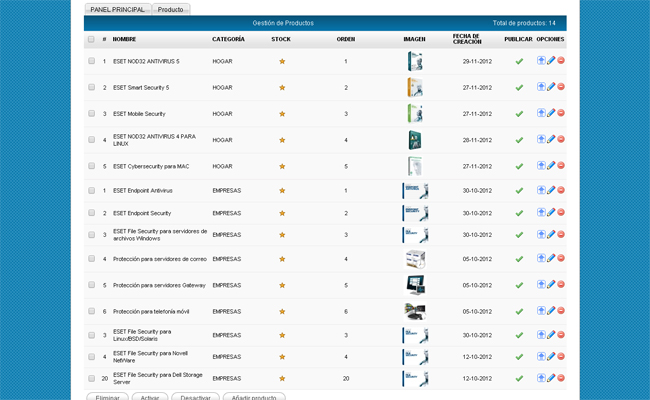Open ESET Smart Security 5 product thumbnail

click(x=414, y=87)
